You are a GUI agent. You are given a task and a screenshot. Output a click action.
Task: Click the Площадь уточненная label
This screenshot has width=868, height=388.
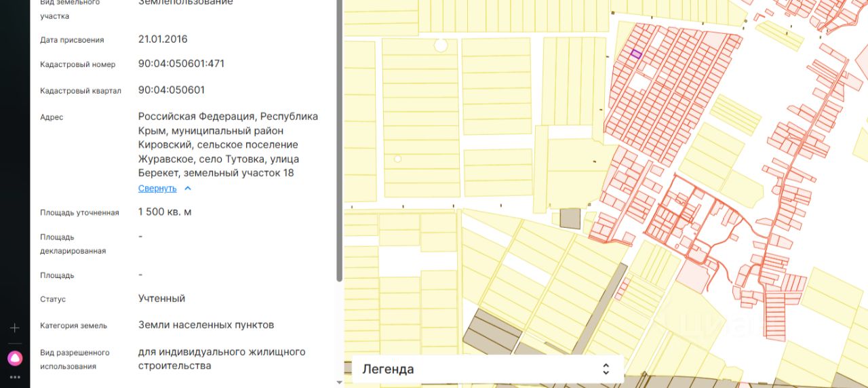point(79,213)
